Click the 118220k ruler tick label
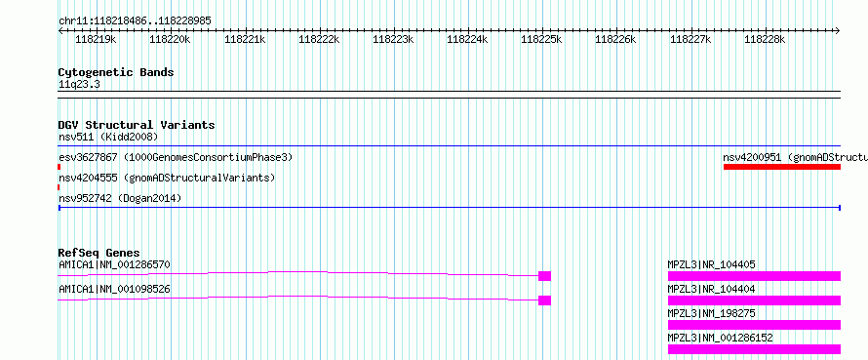Image resolution: width=868 pixels, height=360 pixels. [170, 39]
